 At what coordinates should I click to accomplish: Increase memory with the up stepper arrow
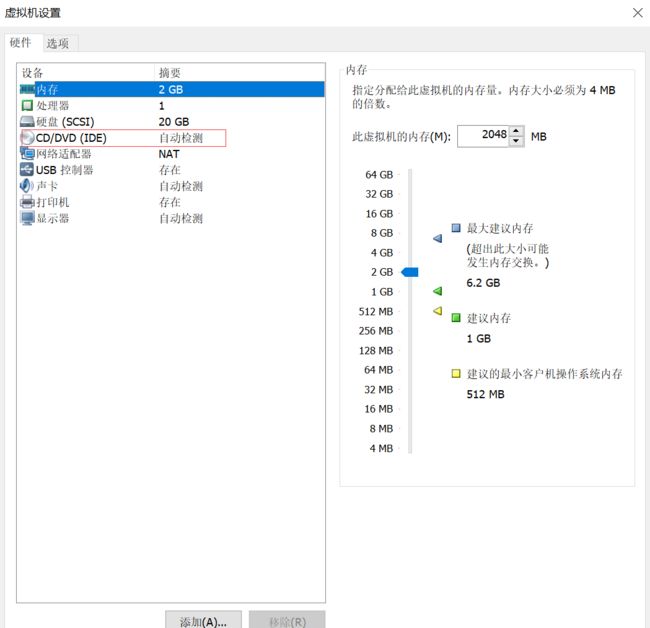[x=516, y=131]
